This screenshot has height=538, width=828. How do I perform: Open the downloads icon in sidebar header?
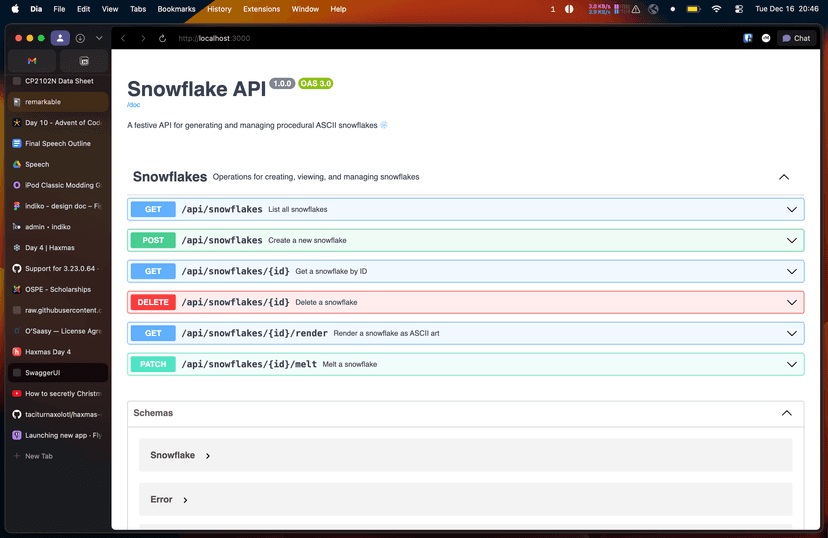pos(80,38)
